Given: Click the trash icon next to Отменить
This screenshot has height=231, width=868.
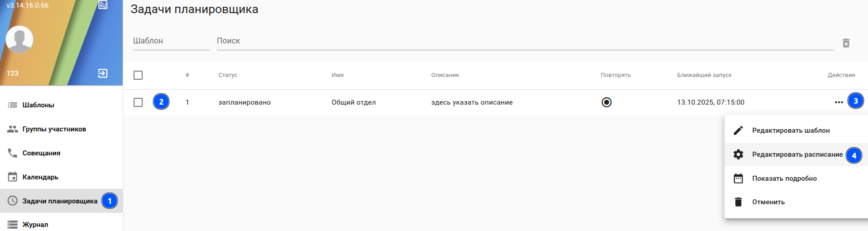Looking at the screenshot, I should coord(738,202).
